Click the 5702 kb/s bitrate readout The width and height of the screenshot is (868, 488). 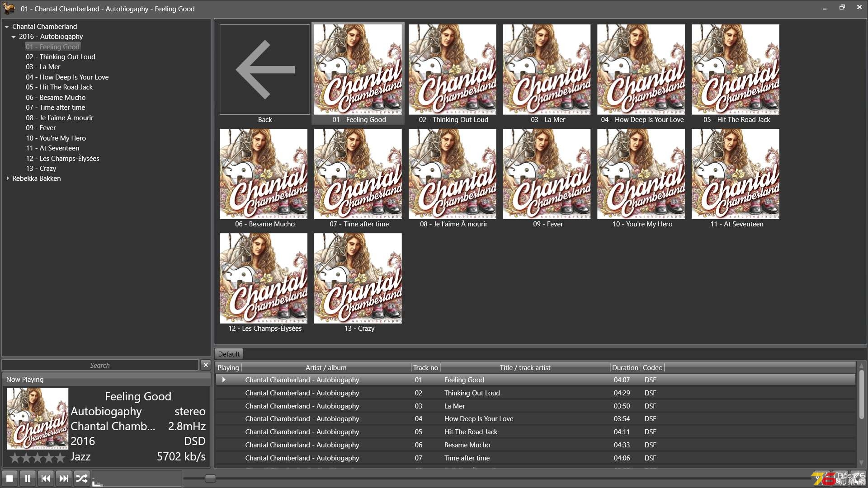click(181, 457)
